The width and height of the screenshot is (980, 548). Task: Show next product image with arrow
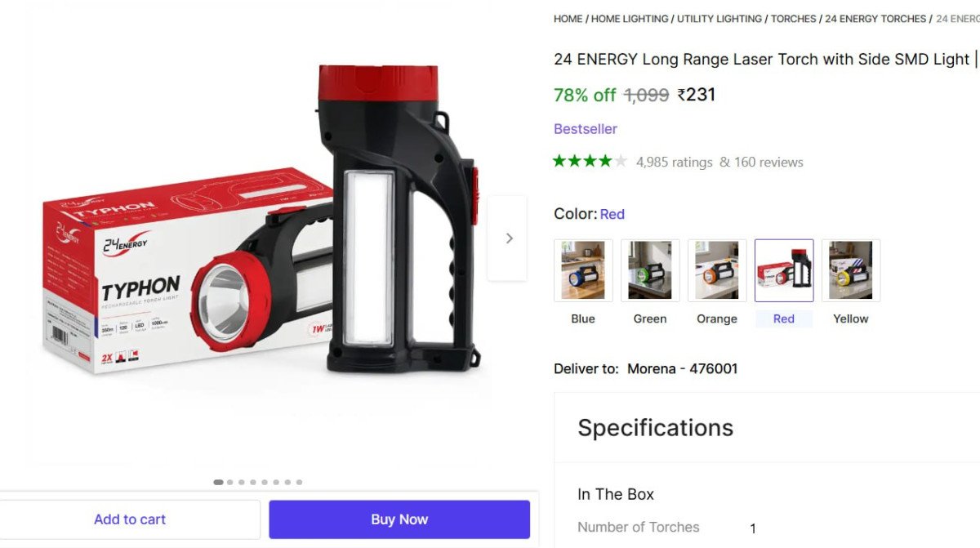[508, 238]
